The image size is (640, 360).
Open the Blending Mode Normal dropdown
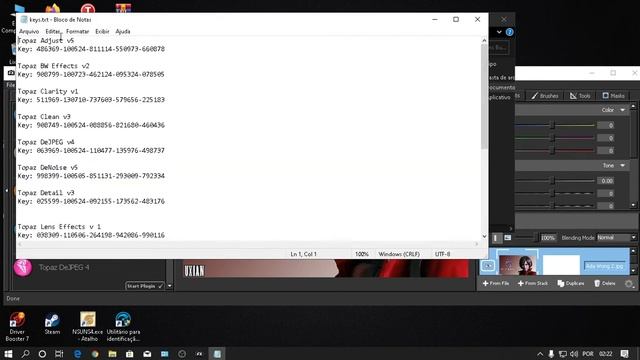point(617,238)
